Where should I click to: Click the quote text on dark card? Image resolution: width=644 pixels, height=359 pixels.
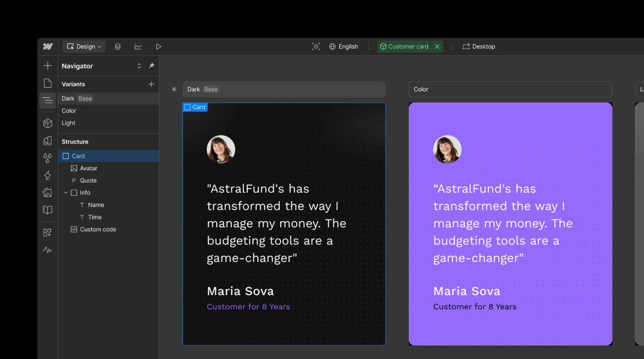(277, 223)
